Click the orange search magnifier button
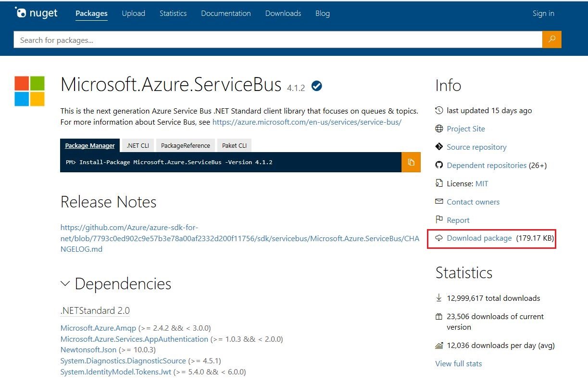The width and height of the screenshot is (588, 386). (x=551, y=39)
